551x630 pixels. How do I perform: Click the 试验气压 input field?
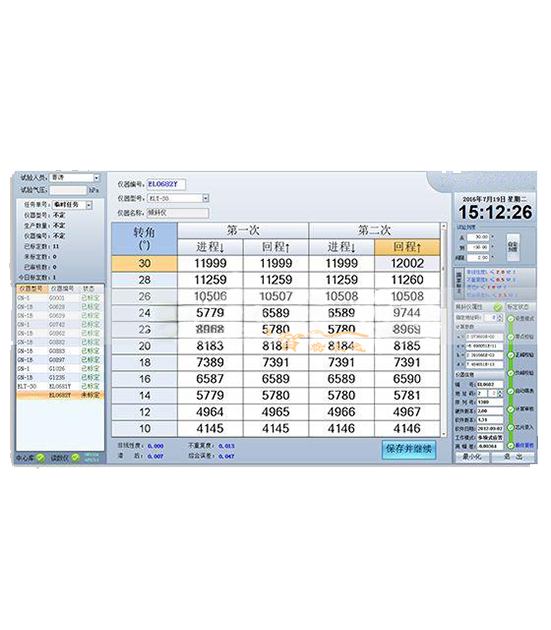tap(68, 190)
